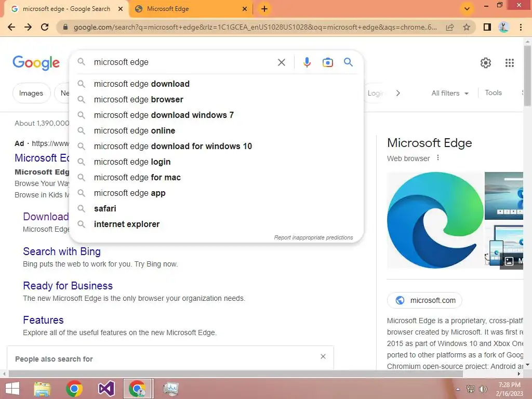Switch to microsoft edge Google Search tab
The image size is (532, 399).
[x=66, y=9]
